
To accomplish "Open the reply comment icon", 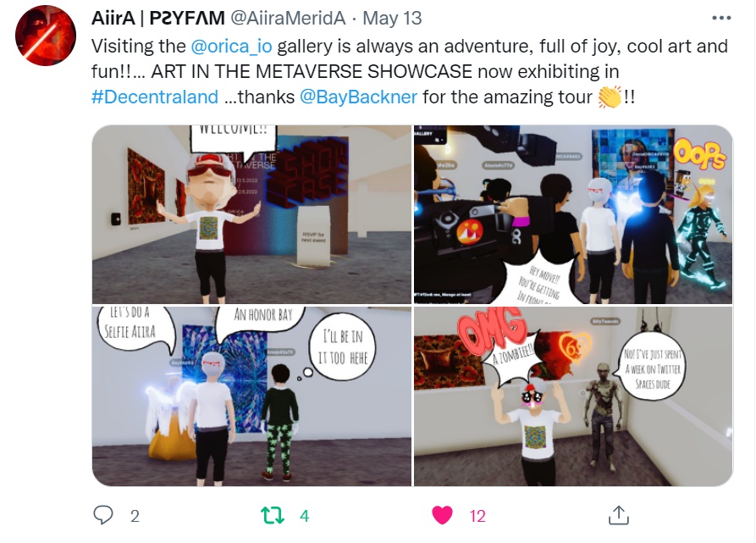I will [102, 515].
